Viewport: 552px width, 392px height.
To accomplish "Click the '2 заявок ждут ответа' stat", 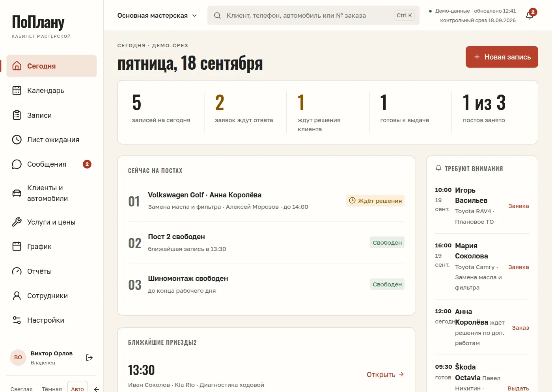I will click(244, 109).
